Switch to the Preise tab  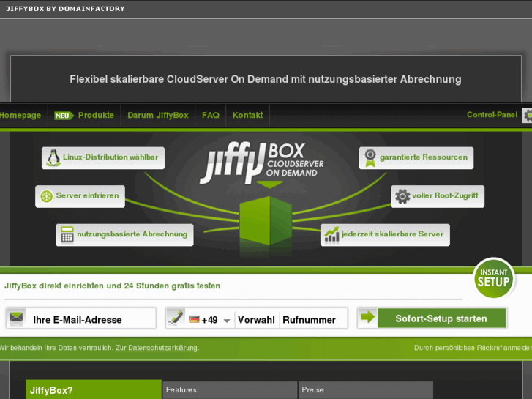coord(365,390)
